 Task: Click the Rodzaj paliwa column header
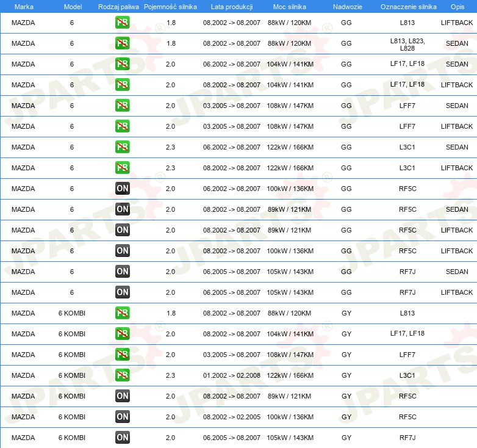click(x=118, y=6)
